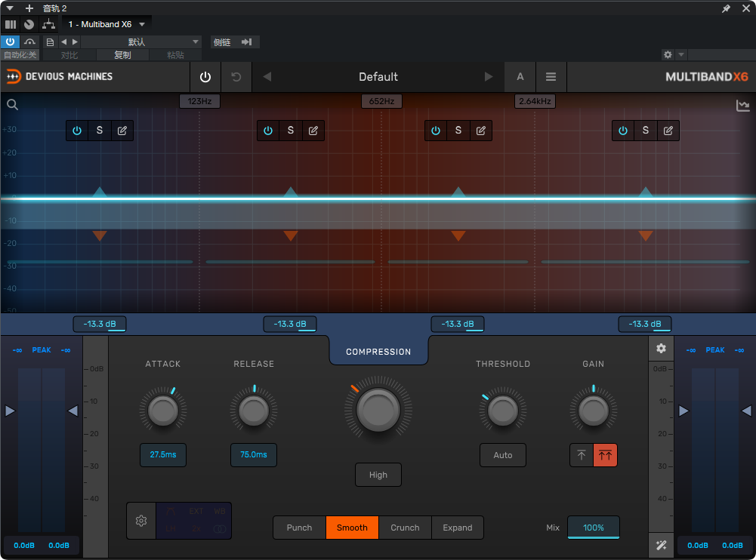Viewport: 756px width, 560px height.
Task: Open the hamburger menu icon
Action: coord(551,77)
